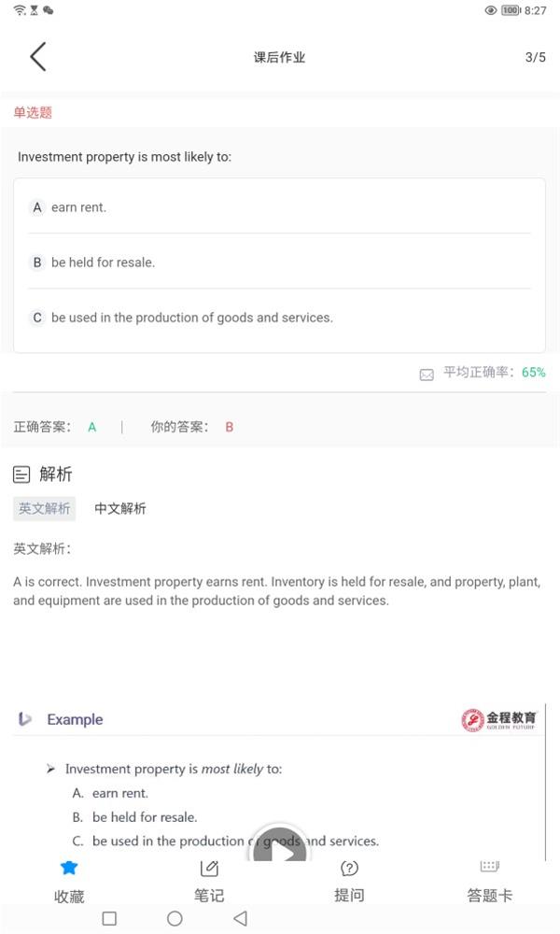Click the analysis section list icon
Viewport: 560px width, 934px height.
21,474
